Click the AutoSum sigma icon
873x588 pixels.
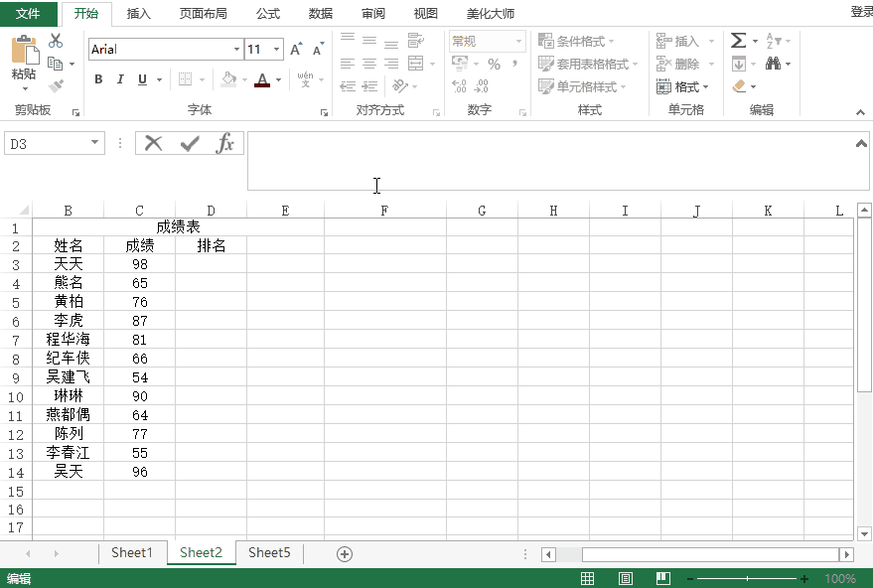tap(738, 41)
